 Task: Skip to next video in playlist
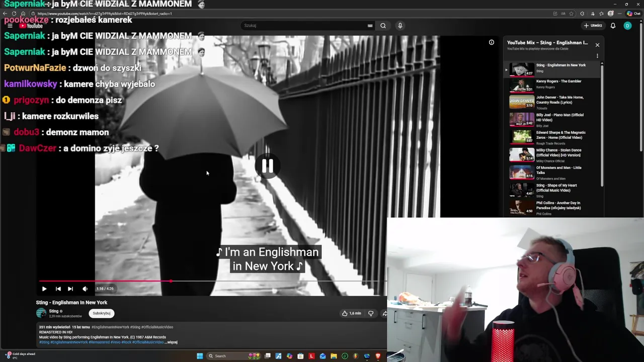tap(70, 289)
